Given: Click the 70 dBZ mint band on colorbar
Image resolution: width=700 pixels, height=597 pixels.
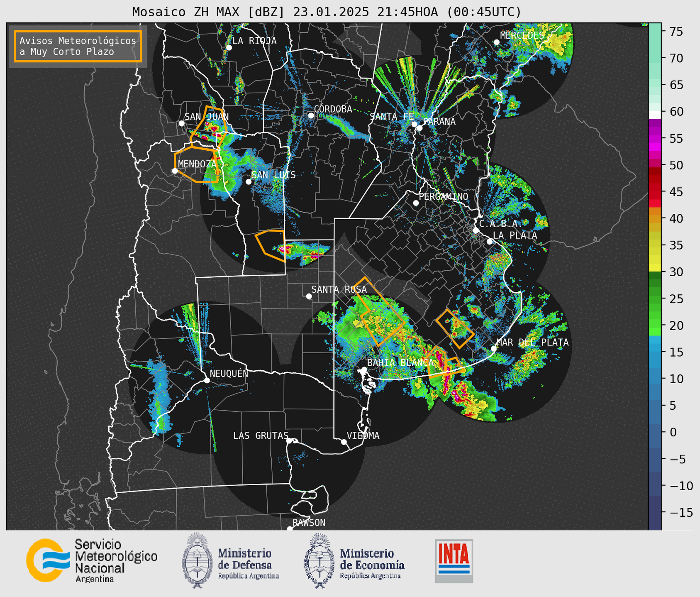Looking at the screenshot, I should (655, 58).
